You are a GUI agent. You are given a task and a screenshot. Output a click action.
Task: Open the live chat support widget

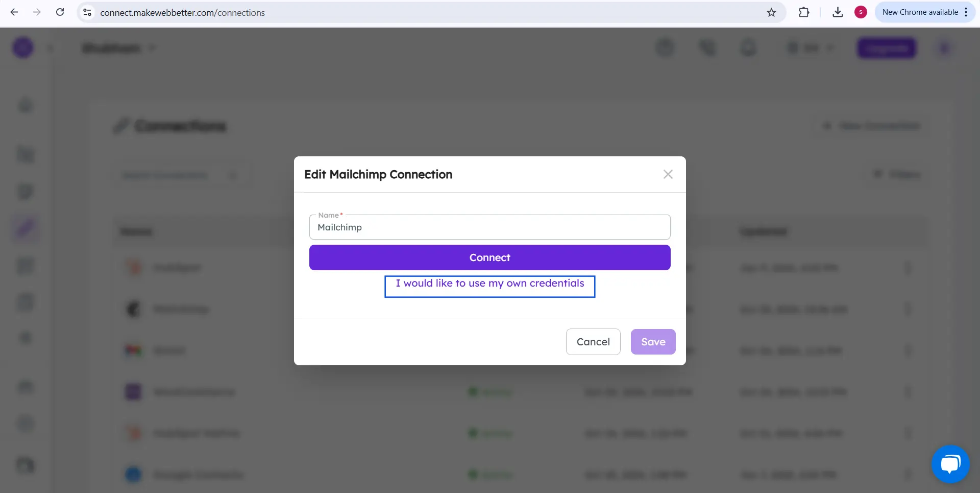coord(950,464)
